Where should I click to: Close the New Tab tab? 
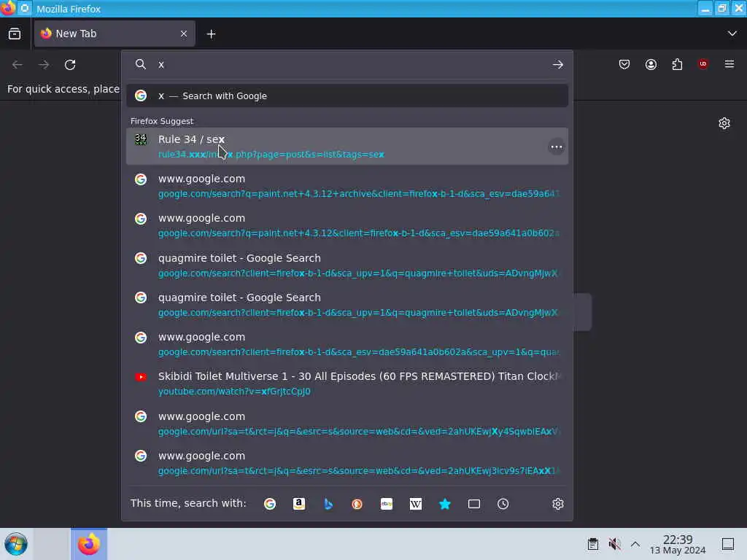click(183, 34)
